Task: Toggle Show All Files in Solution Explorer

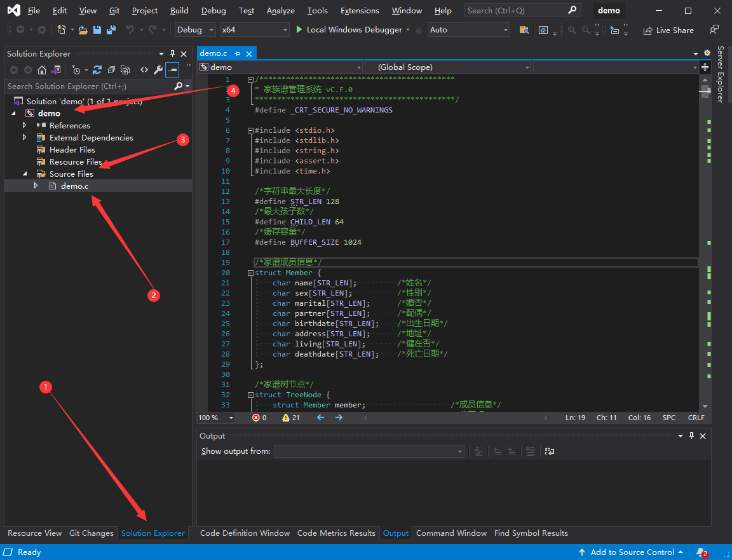Action: point(125,70)
